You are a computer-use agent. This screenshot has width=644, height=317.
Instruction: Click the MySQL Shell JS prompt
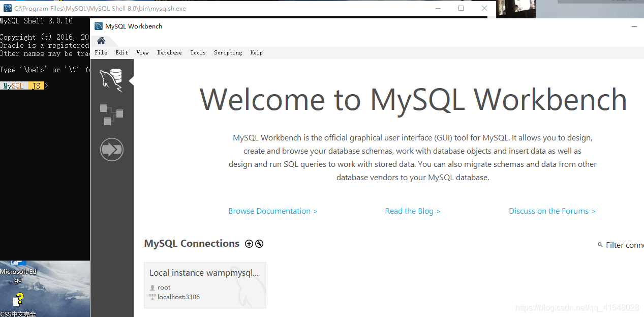pyautogui.click(x=23, y=85)
